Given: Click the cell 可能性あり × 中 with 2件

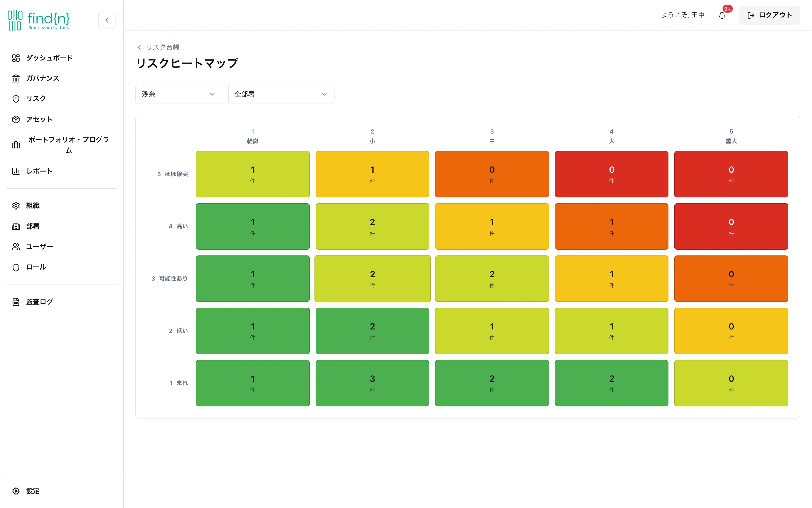Looking at the screenshot, I should point(492,278).
